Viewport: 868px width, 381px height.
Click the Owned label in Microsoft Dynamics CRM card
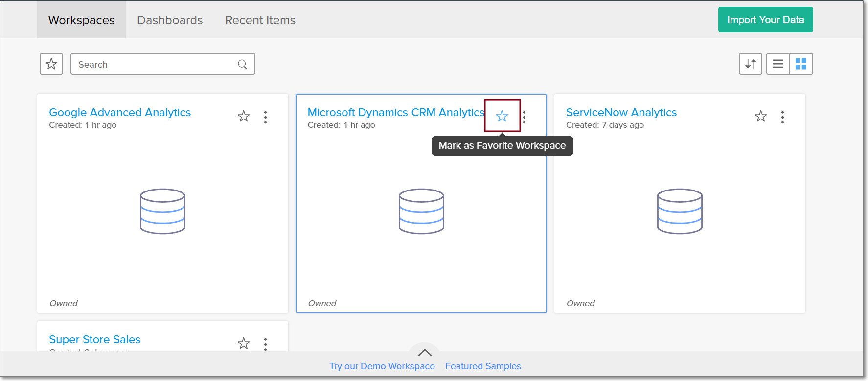[x=322, y=303]
